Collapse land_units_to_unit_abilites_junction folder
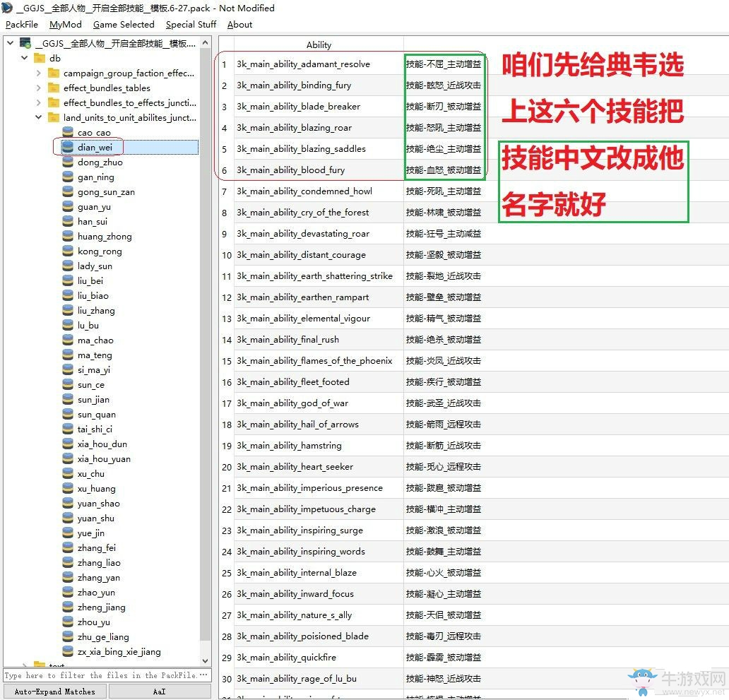Viewport: 729px width, 700px height. coord(39,117)
